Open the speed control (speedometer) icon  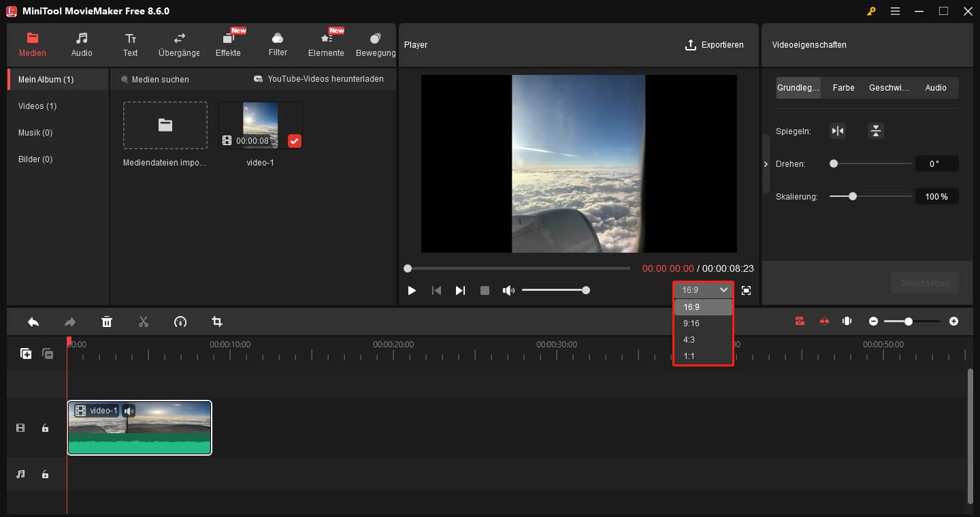(180, 321)
